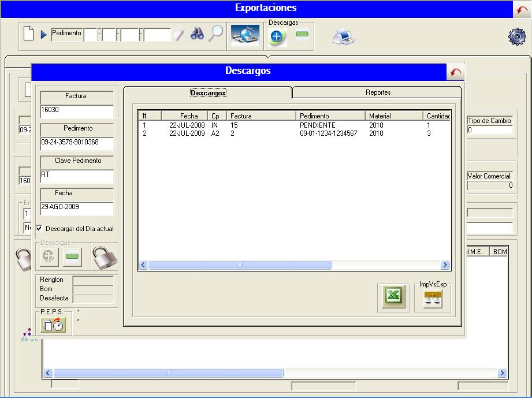Click the printer icon
The width and height of the screenshot is (532, 398).
tap(343, 36)
